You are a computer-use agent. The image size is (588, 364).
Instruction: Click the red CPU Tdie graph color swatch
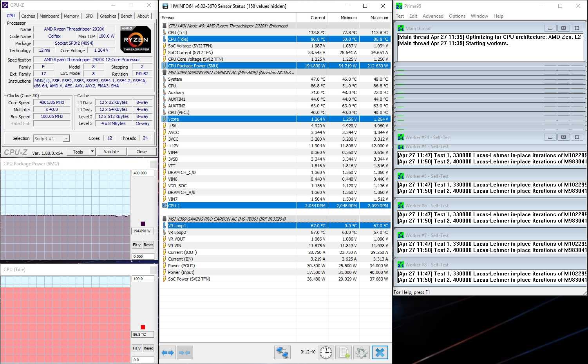point(143,327)
